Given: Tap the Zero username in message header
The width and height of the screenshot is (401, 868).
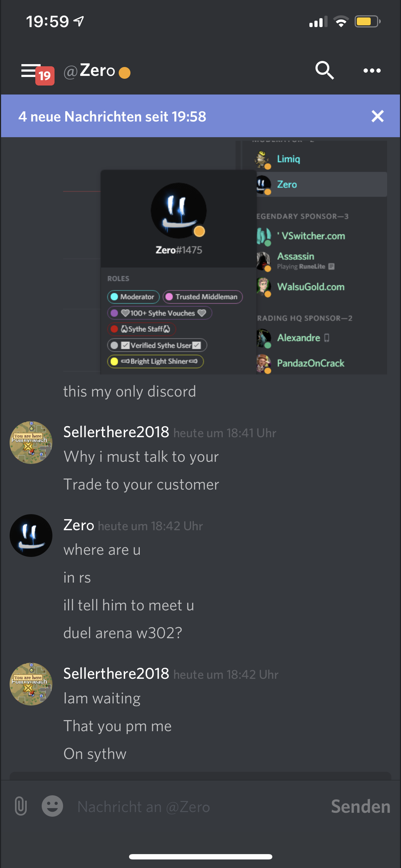Looking at the screenshot, I should 79,525.
